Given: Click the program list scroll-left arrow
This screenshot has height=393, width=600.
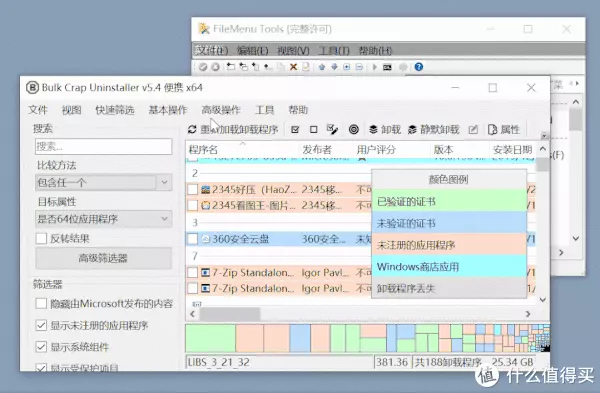Looking at the screenshot, I should pos(192,314).
